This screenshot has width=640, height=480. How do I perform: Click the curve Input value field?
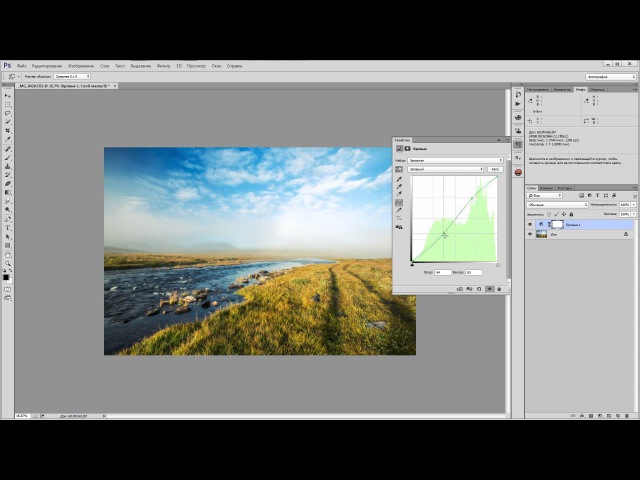[x=443, y=272]
